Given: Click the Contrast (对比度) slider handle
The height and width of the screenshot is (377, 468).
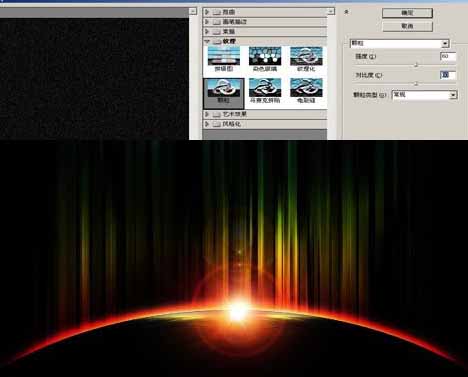Looking at the screenshot, I should (x=416, y=84).
